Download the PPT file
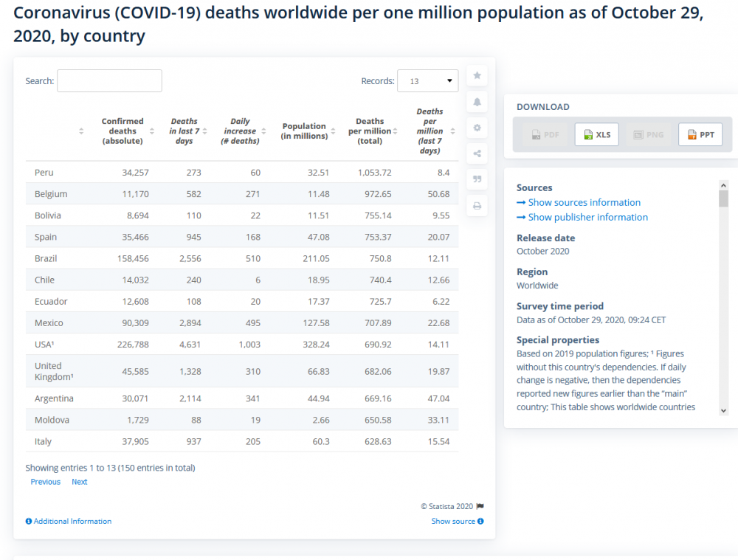This screenshot has width=738, height=560. (700, 134)
